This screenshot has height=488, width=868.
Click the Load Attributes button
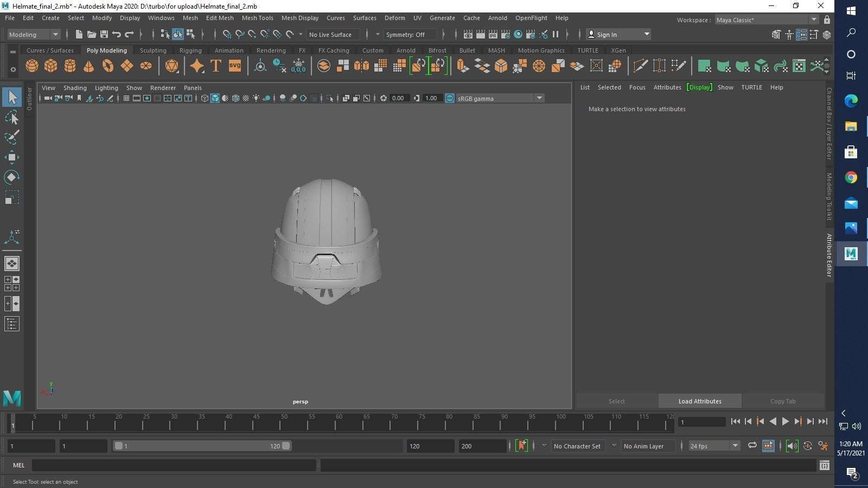coord(700,401)
